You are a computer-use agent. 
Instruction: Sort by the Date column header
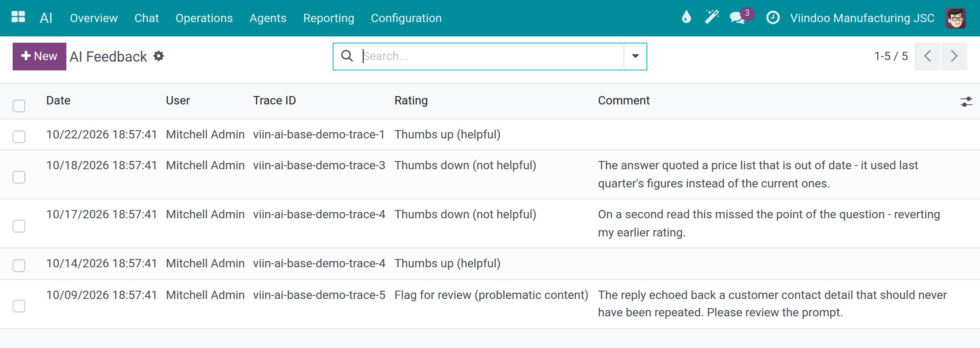pyautogui.click(x=58, y=100)
